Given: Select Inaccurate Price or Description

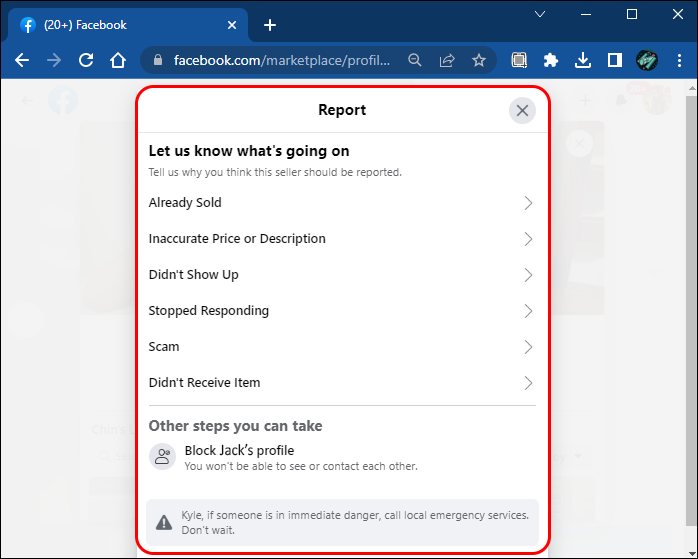Looking at the screenshot, I should [x=237, y=239].
